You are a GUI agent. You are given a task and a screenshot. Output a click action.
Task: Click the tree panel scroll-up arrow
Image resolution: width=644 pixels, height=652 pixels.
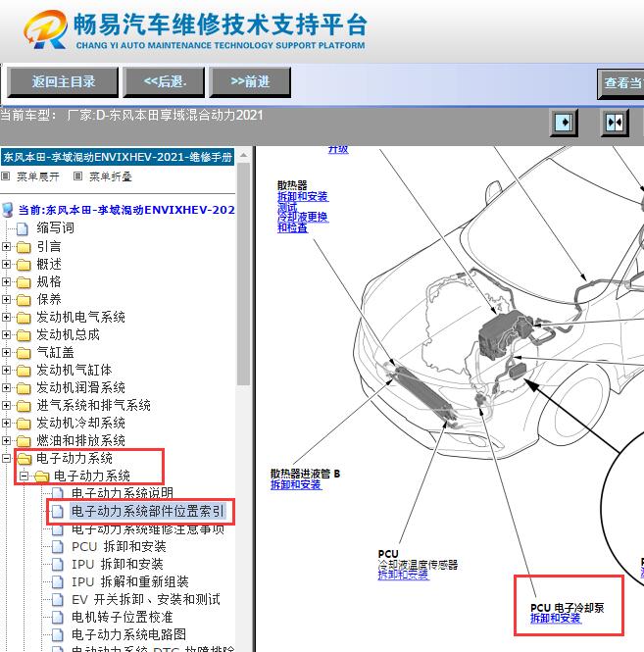coord(244,156)
